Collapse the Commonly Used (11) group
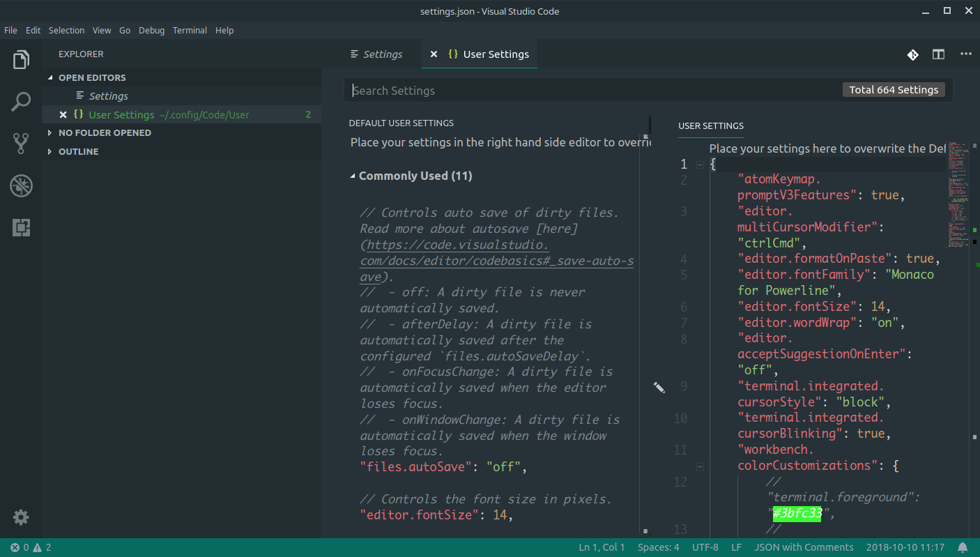This screenshot has width=980, height=557. pos(353,176)
